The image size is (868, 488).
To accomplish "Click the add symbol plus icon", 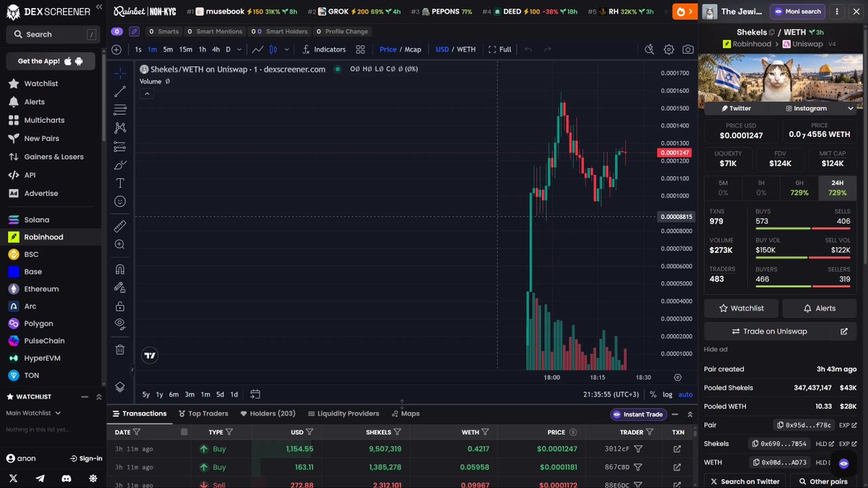I will coord(116,49).
